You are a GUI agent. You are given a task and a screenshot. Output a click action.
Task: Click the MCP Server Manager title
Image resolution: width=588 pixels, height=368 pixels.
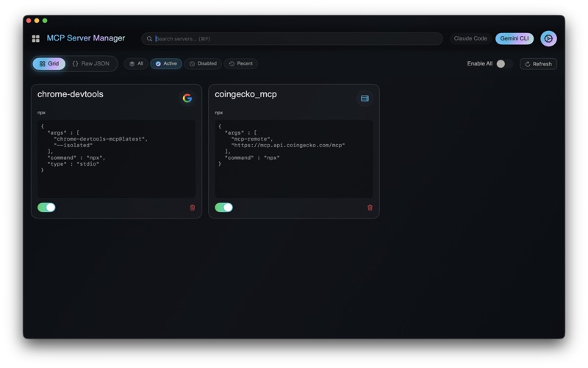[86, 38]
